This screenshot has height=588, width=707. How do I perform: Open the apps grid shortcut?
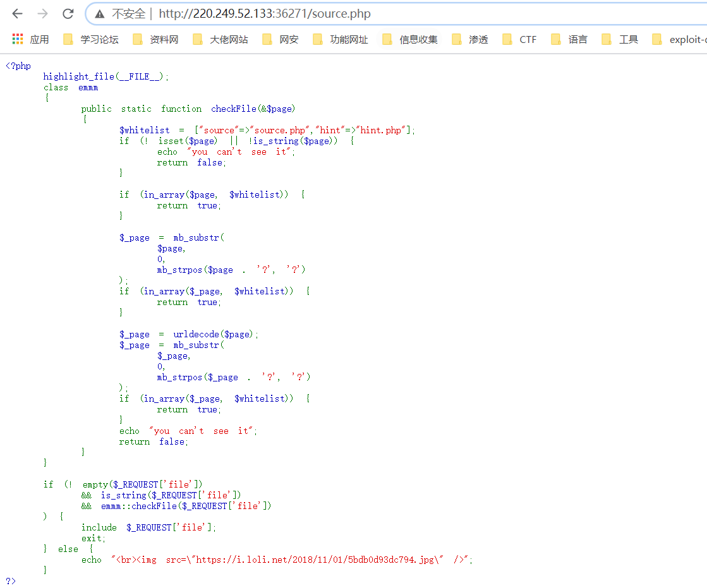[x=30, y=40]
